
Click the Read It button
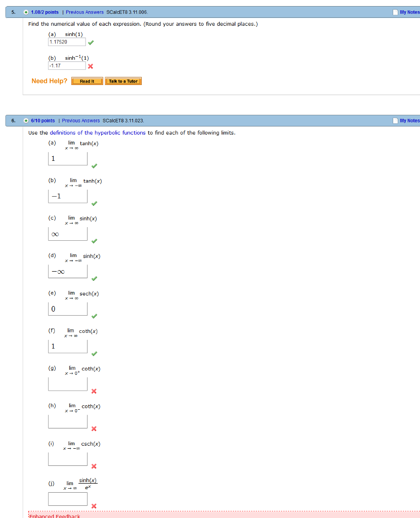[87, 80]
